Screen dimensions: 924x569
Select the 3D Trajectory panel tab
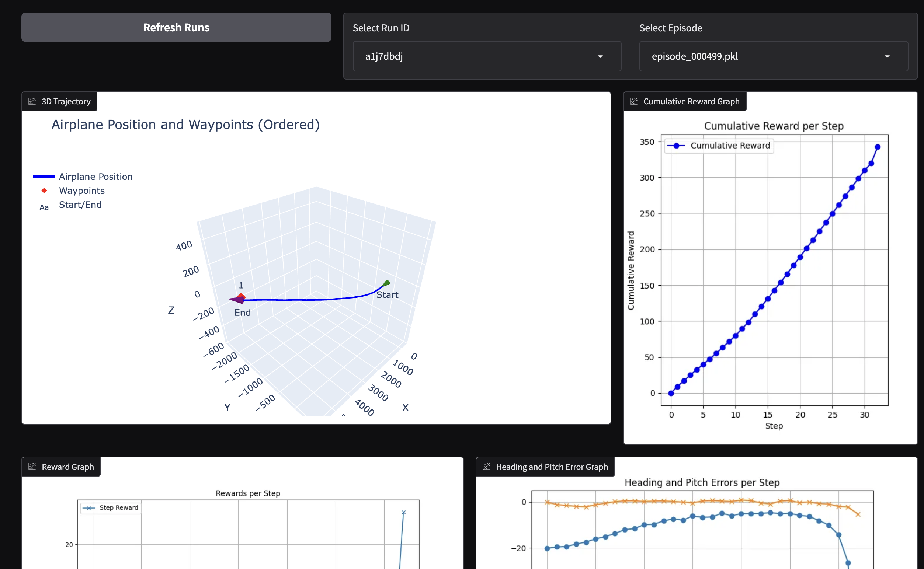[x=59, y=101]
